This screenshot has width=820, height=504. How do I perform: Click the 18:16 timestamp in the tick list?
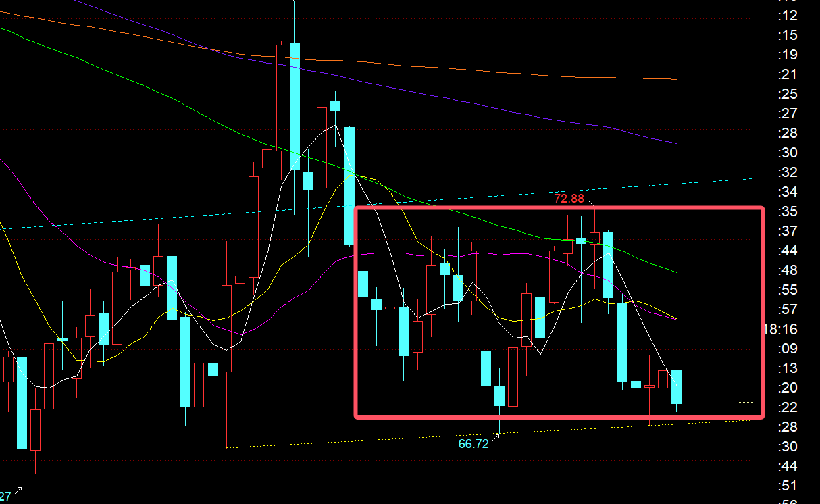point(780,329)
